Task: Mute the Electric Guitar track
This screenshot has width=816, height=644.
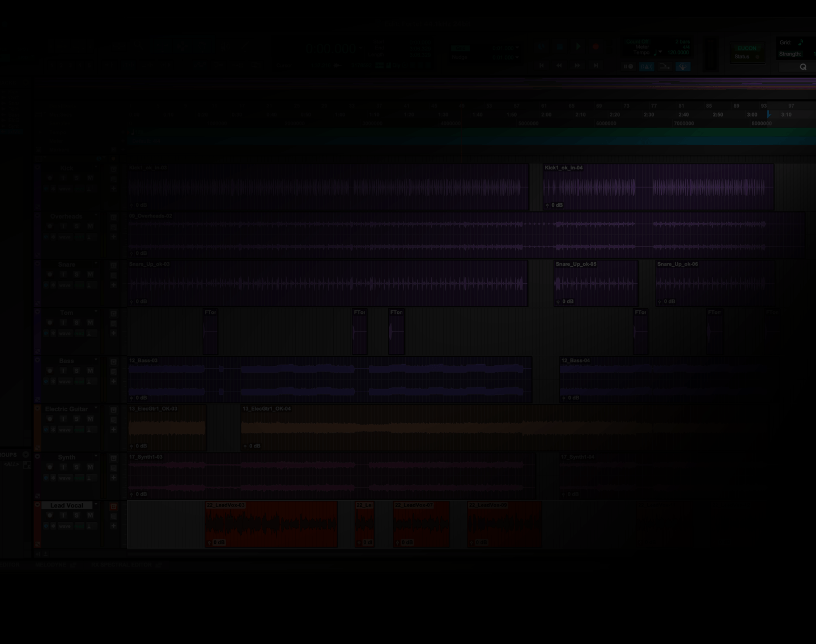Action: [90, 419]
